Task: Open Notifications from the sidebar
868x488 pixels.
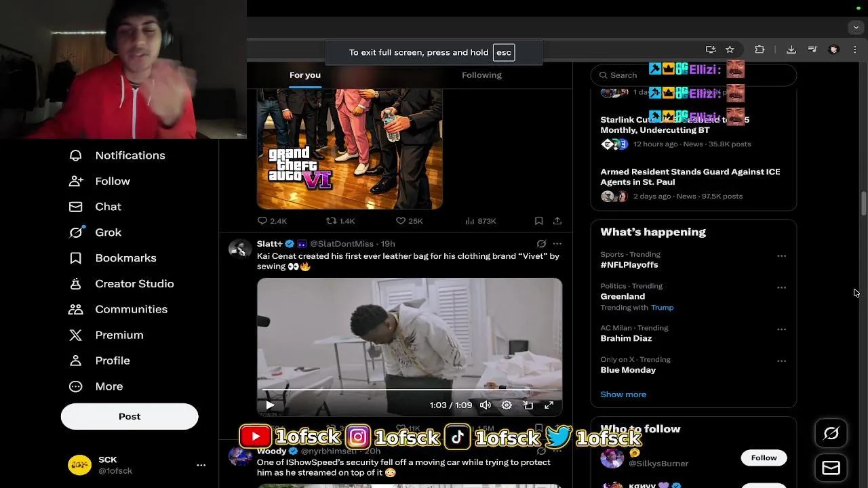Action: coord(117,155)
